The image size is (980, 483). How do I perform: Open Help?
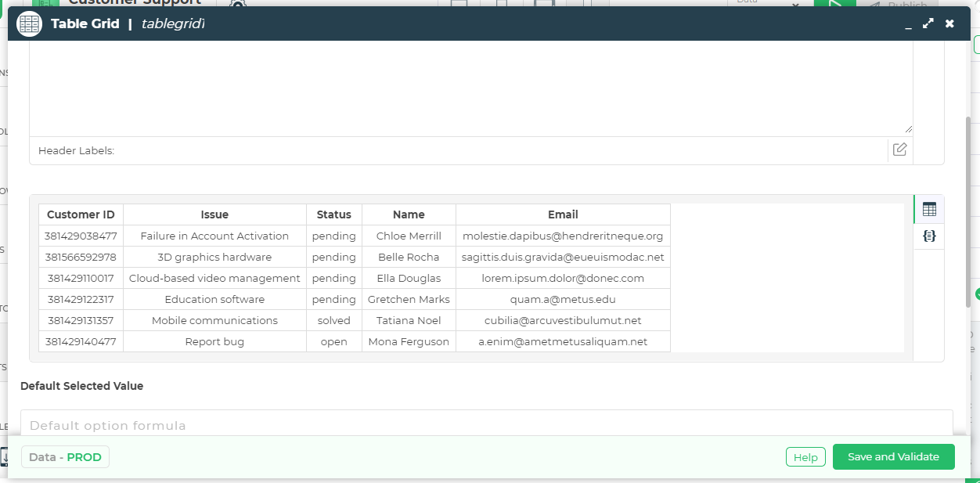[805, 456]
